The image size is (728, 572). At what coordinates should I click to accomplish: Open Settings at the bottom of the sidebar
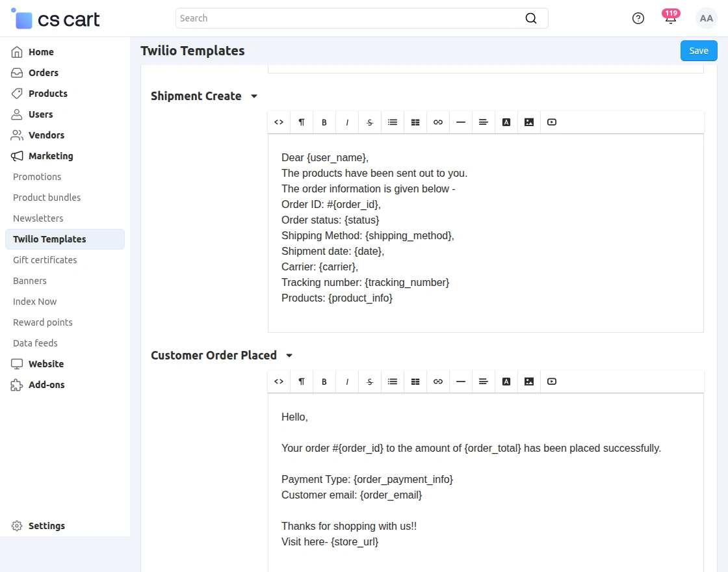coord(46,525)
